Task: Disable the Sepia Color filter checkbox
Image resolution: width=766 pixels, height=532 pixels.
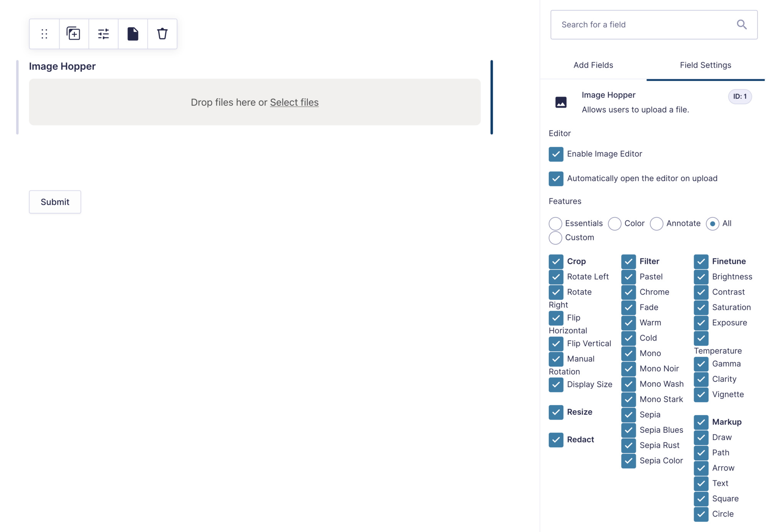Action: [x=628, y=461]
